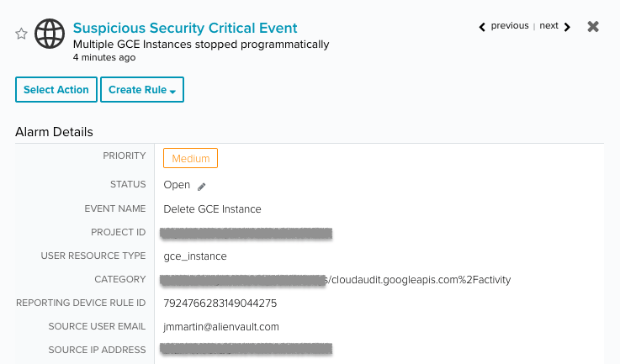Click the Medium priority badge
Image resolution: width=620 pixels, height=364 pixels.
191,158
